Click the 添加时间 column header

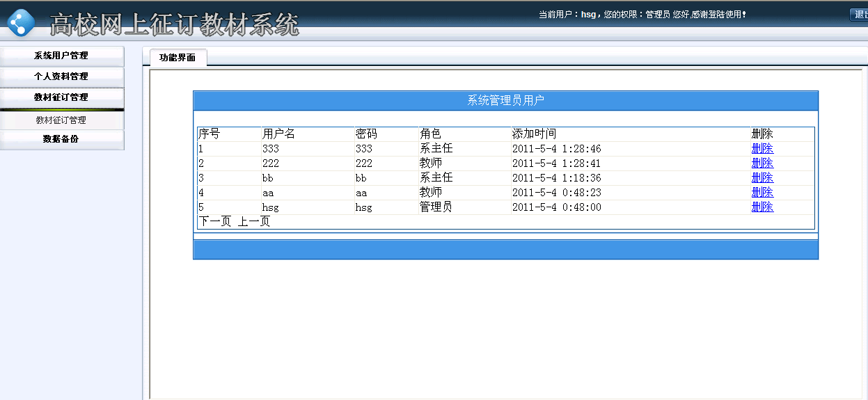click(534, 134)
